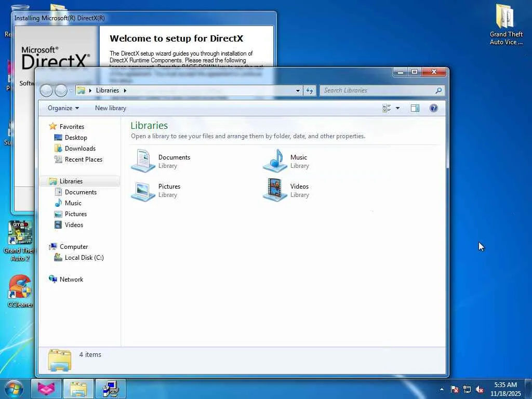
Task: Click the recent pages dropdown near Back button
Action: [x=71, y=90]
